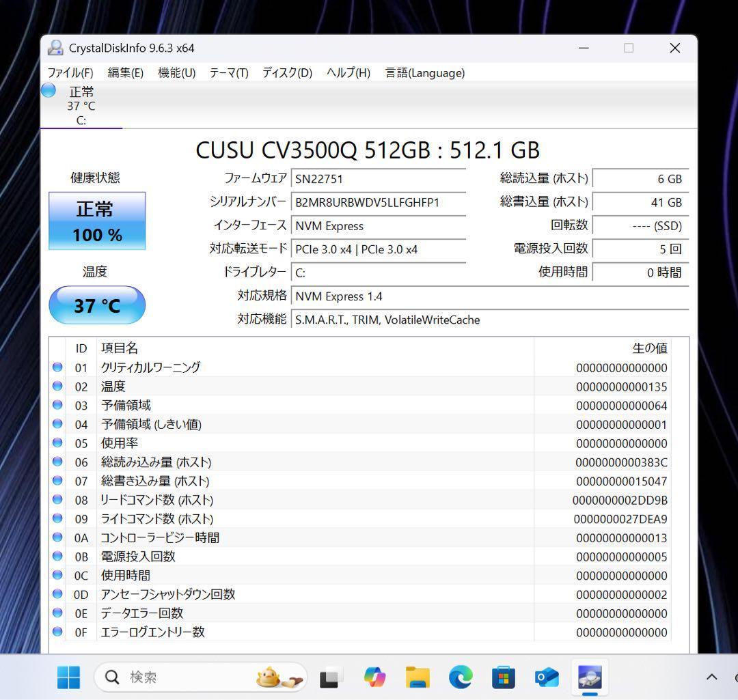Open the テーマ(T) menu

click(229, 73)
